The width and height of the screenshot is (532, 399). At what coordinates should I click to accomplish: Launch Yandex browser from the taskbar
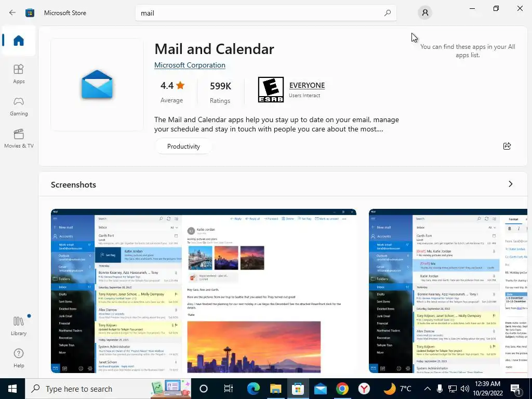click(x=364, y=389)
